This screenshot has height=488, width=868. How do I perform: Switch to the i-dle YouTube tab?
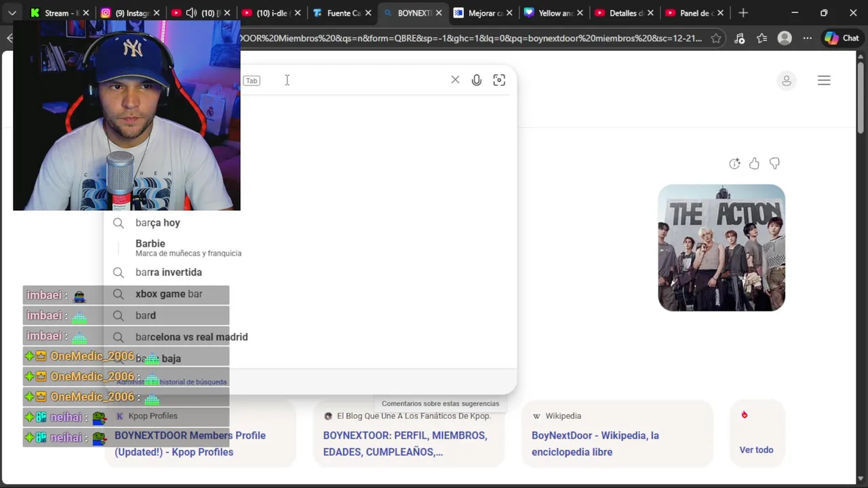click(271, 13)
